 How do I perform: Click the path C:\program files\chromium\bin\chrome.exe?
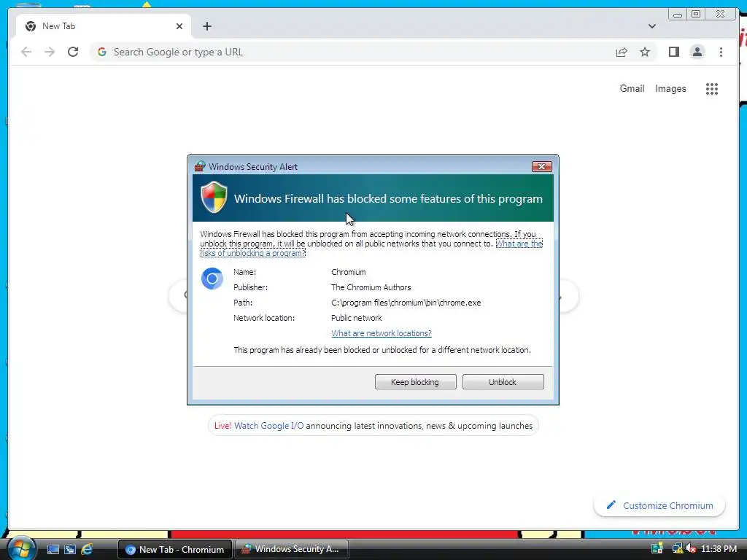(406, 303)
